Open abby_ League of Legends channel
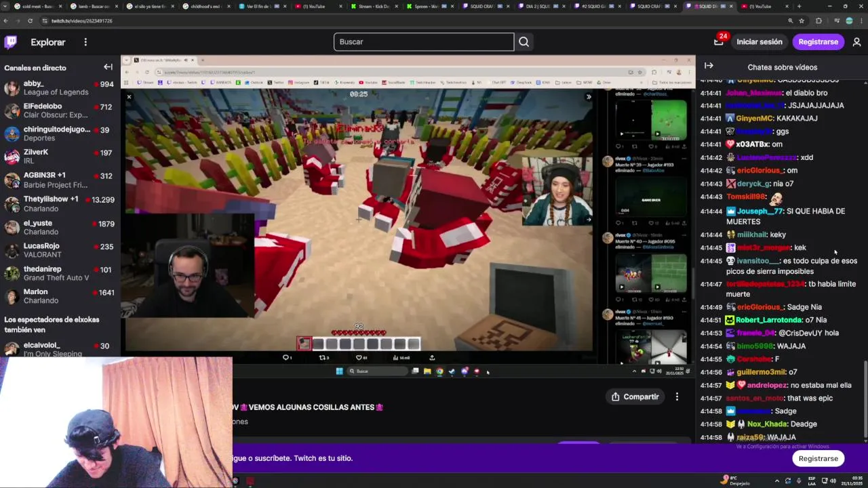The width and height of the screenshot is (868, 488). [60, 87]
